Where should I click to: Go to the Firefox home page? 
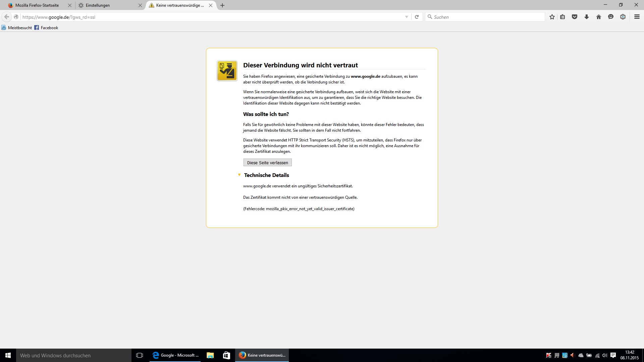coord(599,17)
